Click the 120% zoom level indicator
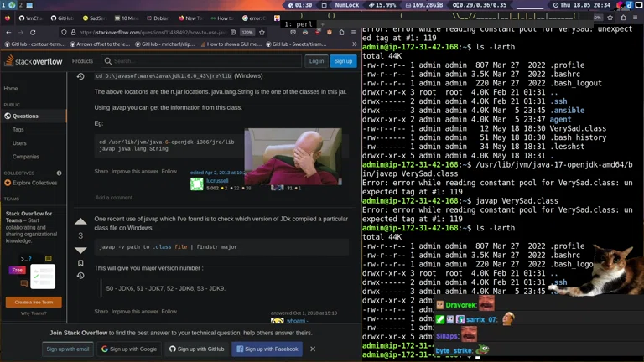The height and width of the screenshot is (362, 644). [247, 32]
